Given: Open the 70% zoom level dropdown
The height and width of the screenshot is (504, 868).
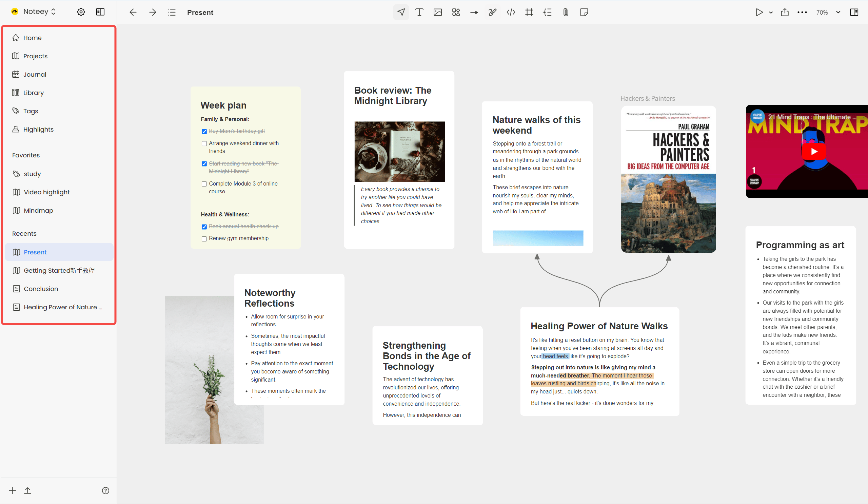Looking at the screenshot, I should point(828,13).
